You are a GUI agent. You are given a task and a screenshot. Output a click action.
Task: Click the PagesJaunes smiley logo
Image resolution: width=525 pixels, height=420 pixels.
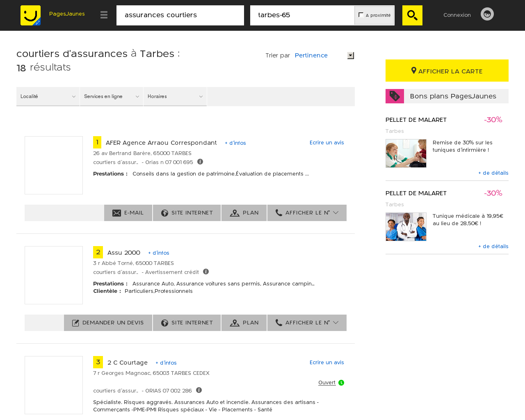point(30,15)
